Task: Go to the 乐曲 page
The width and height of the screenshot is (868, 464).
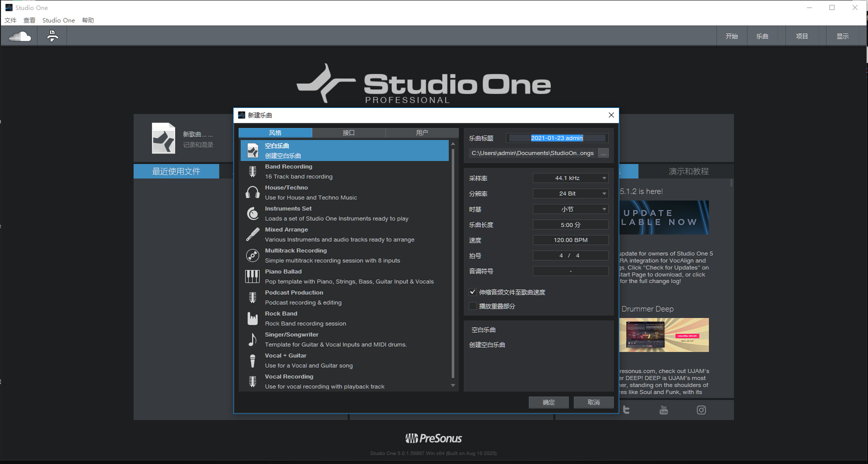Action: (x=762, y=36)
